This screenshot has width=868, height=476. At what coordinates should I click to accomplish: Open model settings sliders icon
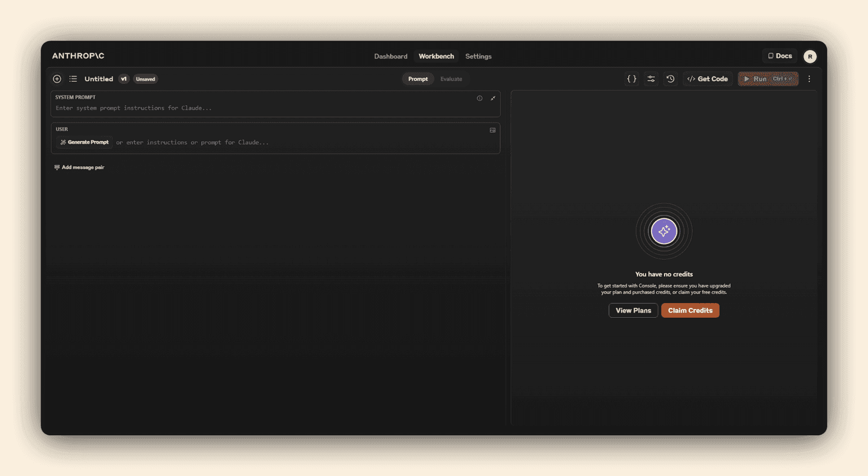651,79
